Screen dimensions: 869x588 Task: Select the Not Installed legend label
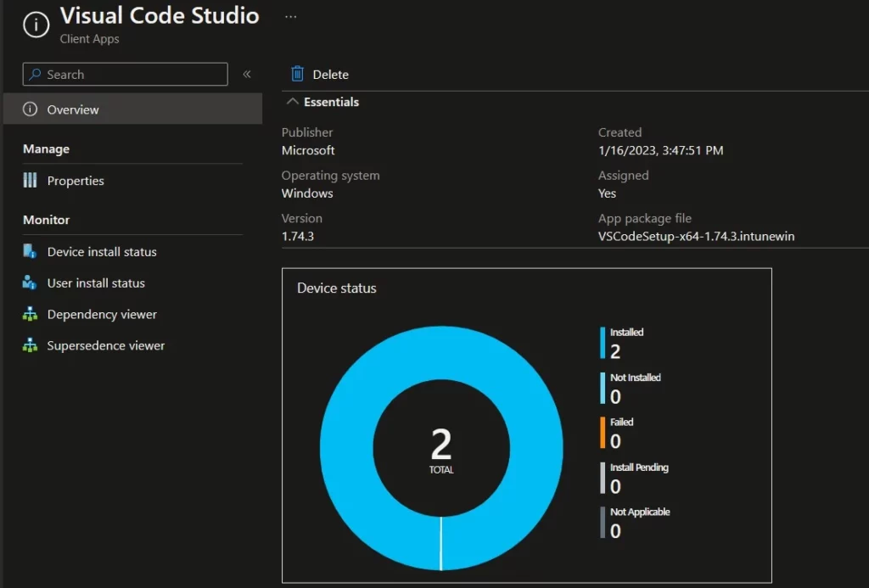(x=636, y=378)
